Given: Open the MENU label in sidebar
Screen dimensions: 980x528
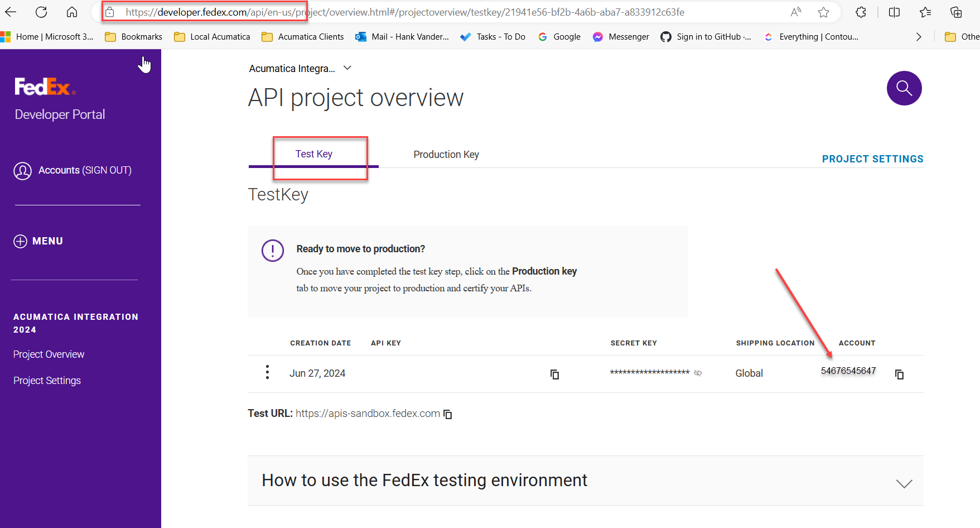Looking at the screenshot, I should [x=47, y=241].
